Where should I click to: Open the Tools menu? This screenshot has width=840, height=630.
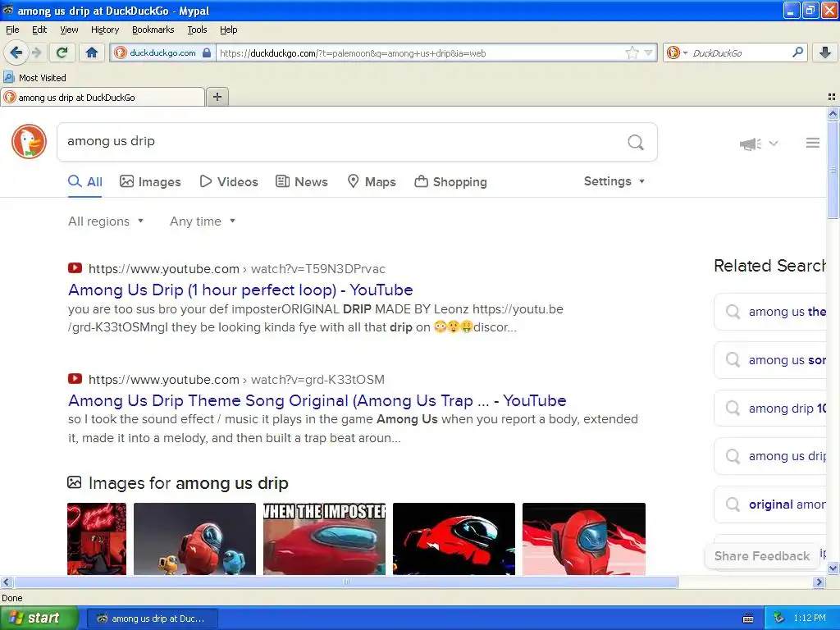click(197, 30)
